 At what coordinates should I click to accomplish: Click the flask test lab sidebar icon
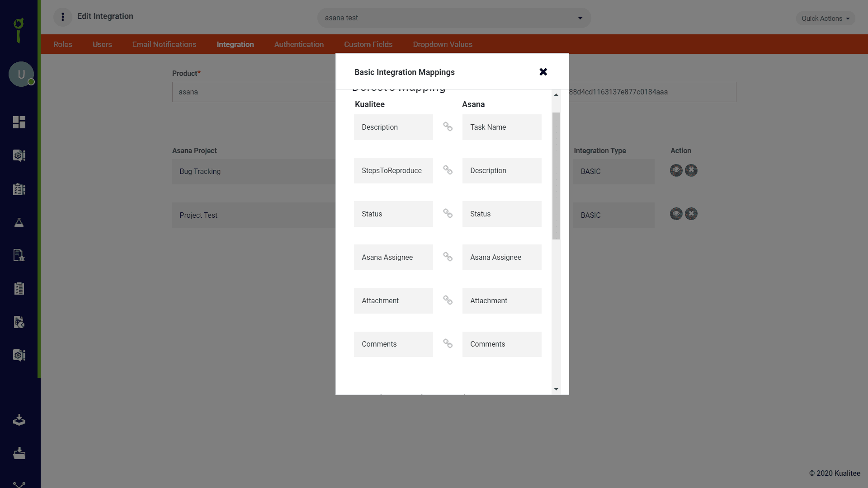(x=19, y=222)
